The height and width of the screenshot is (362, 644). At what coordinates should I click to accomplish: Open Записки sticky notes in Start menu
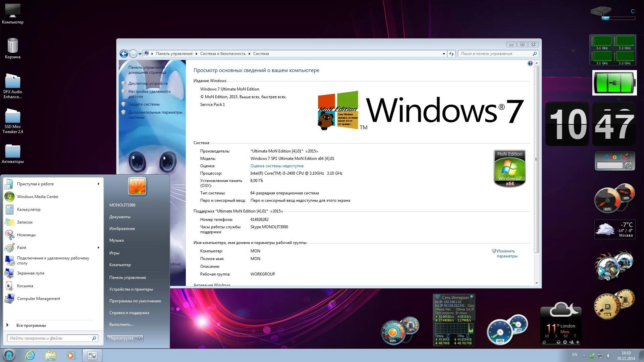click(53, 222)
